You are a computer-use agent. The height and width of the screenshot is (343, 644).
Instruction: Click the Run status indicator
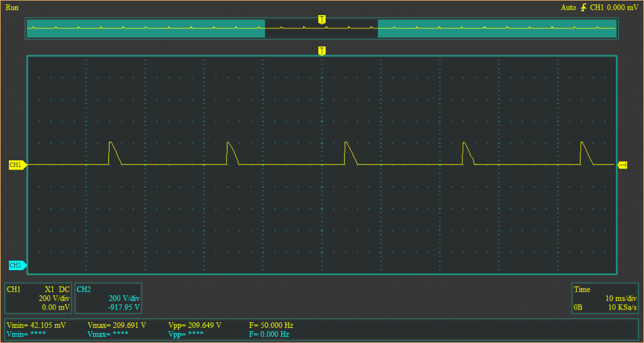12,8
